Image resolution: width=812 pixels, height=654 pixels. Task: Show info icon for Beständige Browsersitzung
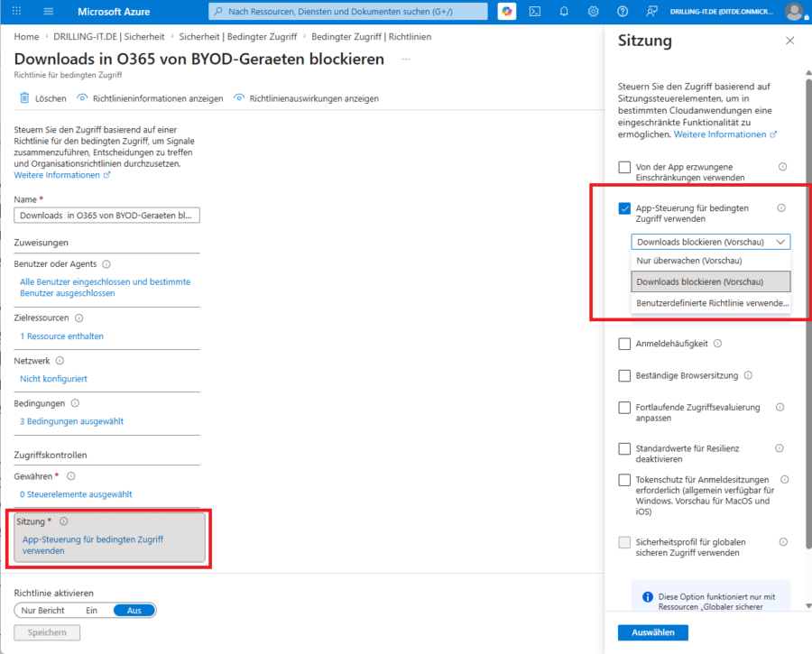pos(748,375)
